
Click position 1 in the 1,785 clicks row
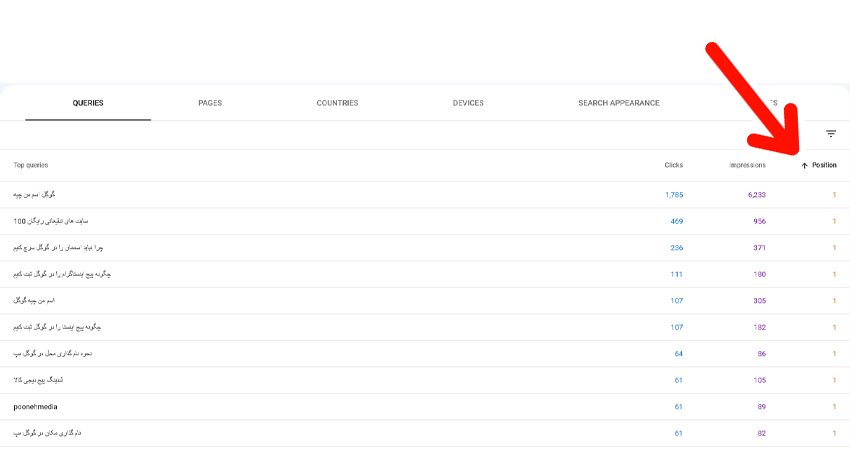[834, 195]
